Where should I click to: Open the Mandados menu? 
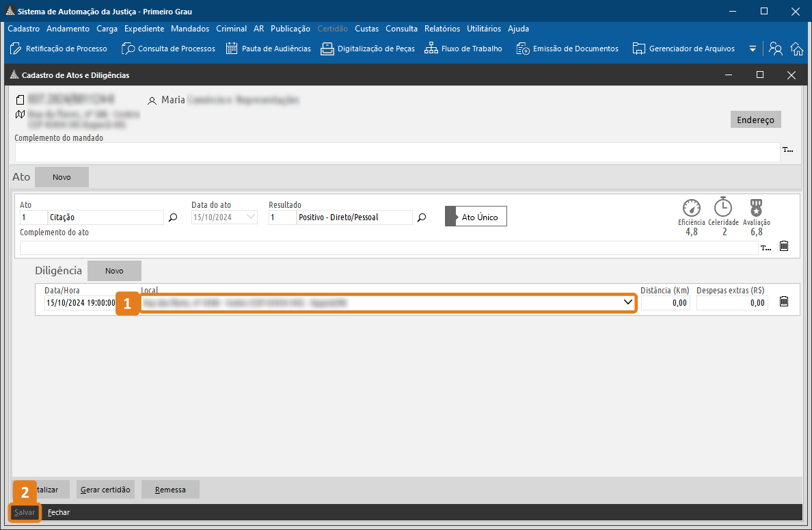coord(190,29)
